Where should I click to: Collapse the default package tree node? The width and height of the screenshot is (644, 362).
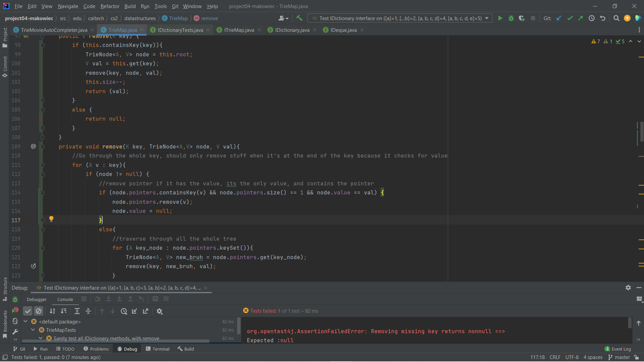coord(25,321)
